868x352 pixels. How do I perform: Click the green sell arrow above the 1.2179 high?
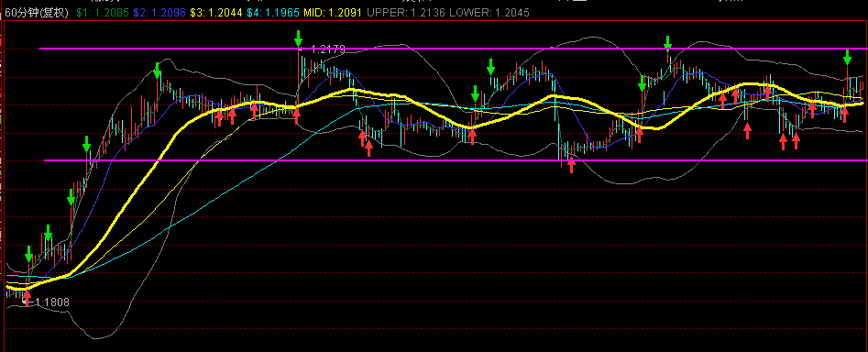coord(299,38)
